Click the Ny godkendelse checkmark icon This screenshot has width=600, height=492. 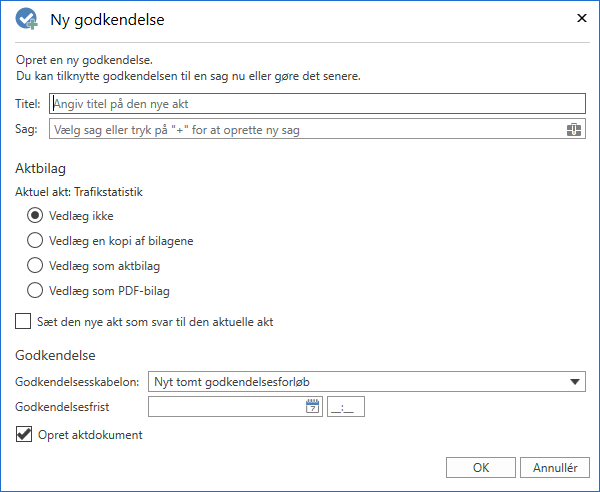click(x=27, y=19)
